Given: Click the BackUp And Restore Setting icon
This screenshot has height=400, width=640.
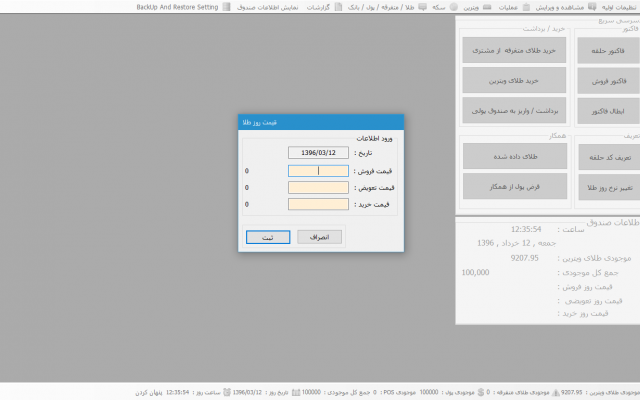Looking at the screenshot, I should pos(227,7).
